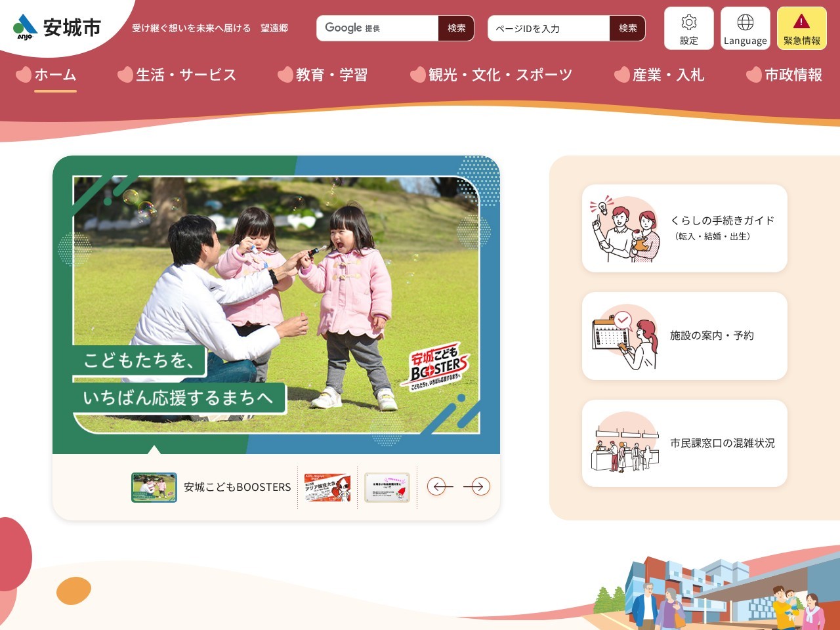Screen dimensions: 840x630
Task: Click the 安城市 site title text
Action: coord(72,28)
